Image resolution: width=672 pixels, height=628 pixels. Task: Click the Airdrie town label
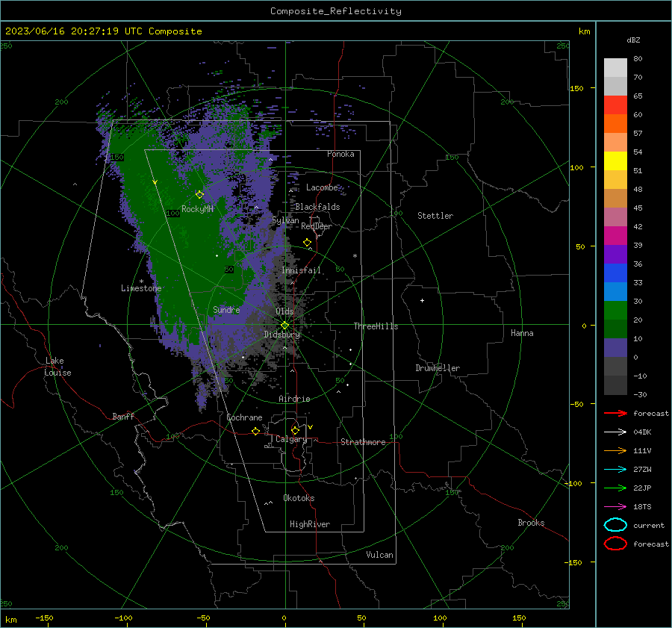click(x=294, y=399)
